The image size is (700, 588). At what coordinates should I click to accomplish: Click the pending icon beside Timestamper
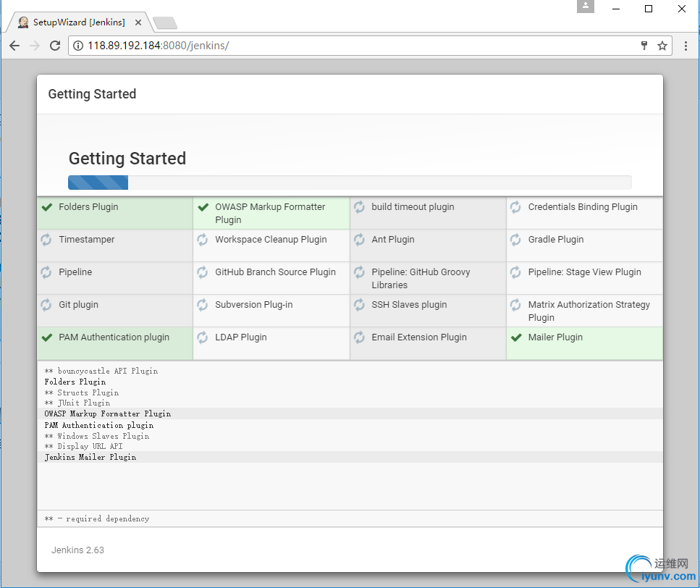click(46, 240)
